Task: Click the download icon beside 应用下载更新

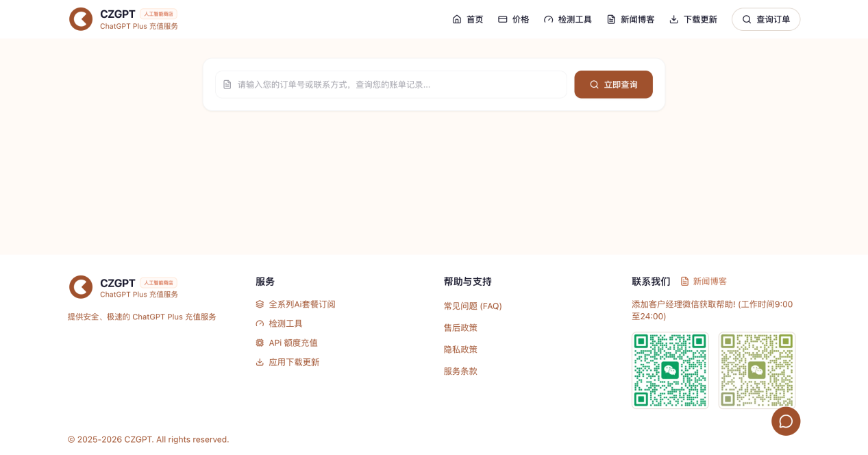Action: [x=260, y=362]
